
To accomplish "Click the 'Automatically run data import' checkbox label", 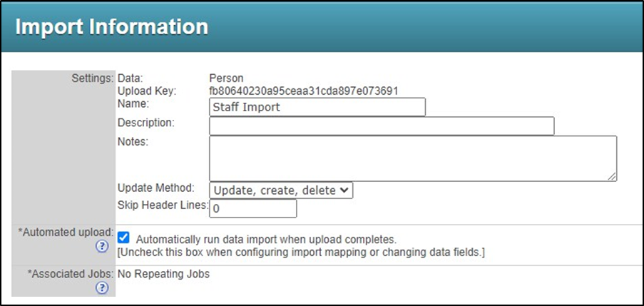I will [265, 240].
